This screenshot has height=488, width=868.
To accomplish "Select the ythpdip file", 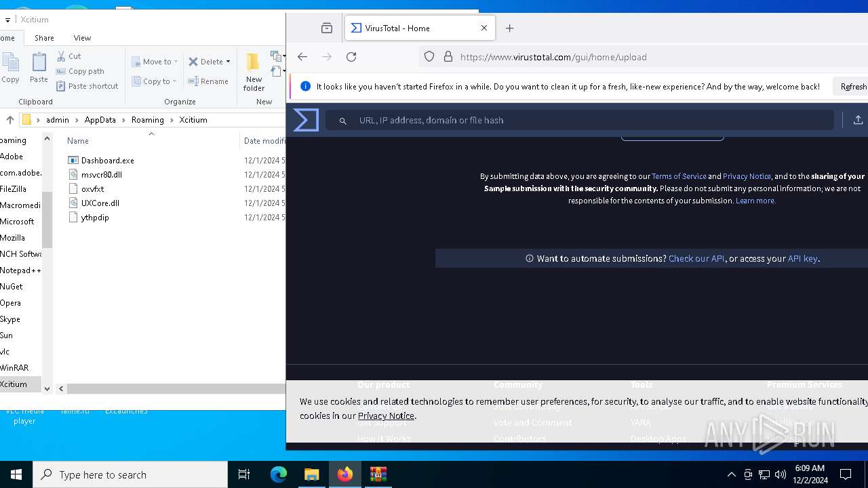I will tap(89, 218).
